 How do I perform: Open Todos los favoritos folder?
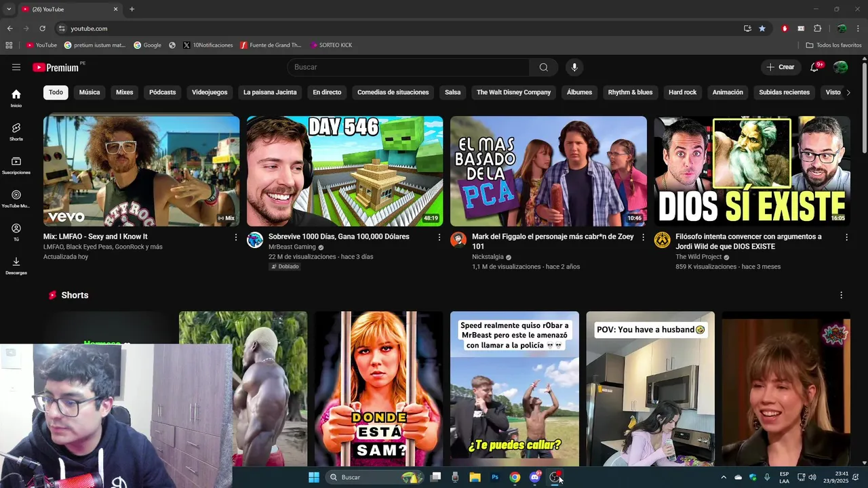coord(833,45)
